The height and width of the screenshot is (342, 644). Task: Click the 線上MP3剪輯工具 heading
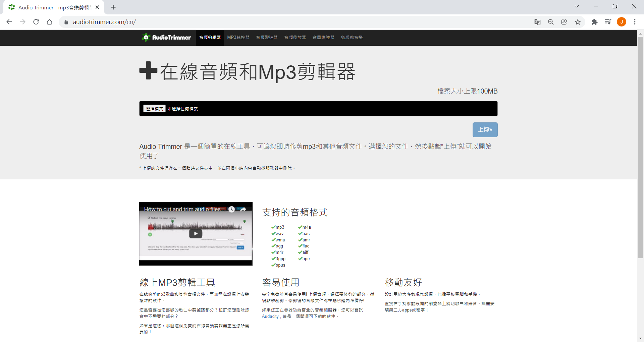pos(177,283)
